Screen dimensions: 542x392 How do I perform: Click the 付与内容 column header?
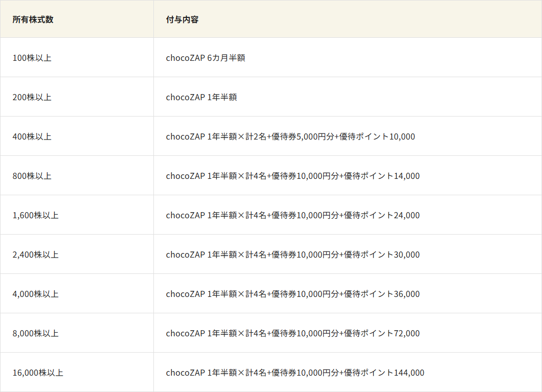tap(182, 19)
